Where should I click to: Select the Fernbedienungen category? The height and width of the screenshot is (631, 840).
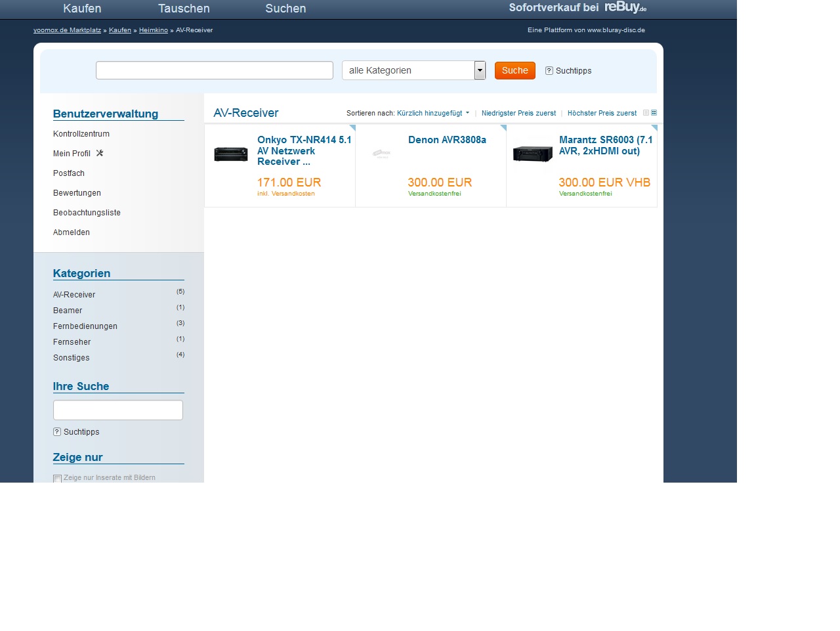[85, 326]
